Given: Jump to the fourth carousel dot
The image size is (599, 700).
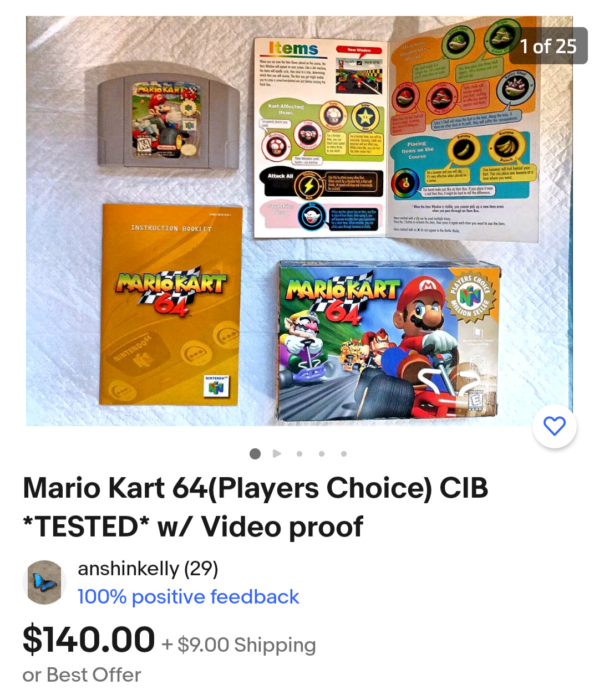Looking at the screenshot, I should click(322, 454).
